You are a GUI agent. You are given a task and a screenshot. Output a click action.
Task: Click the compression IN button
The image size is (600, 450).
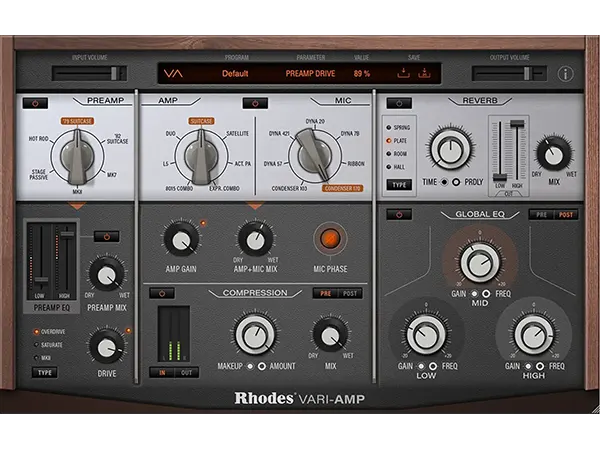coord(162,372)
